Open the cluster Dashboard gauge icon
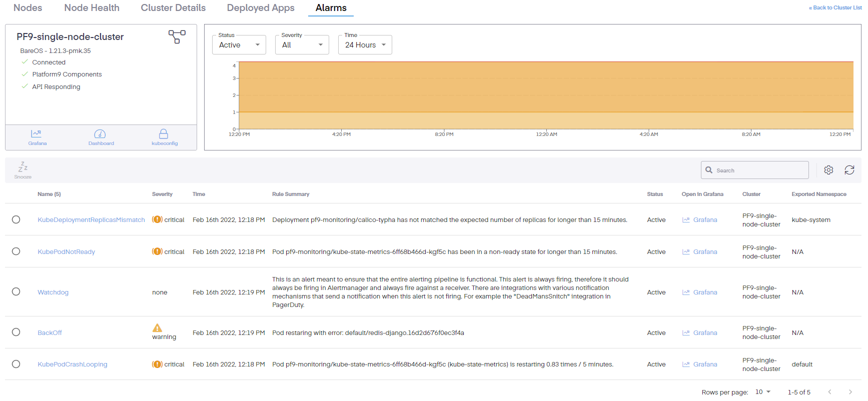 click(101, 134)
